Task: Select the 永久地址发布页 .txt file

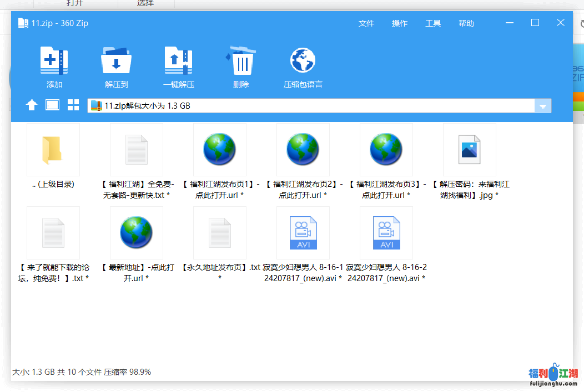Action: pyautogui.click(x=220, y=233)
